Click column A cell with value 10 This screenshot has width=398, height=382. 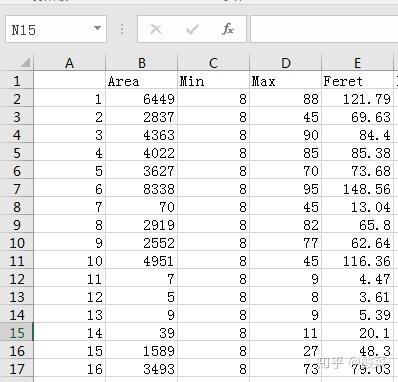pos(70,261)
